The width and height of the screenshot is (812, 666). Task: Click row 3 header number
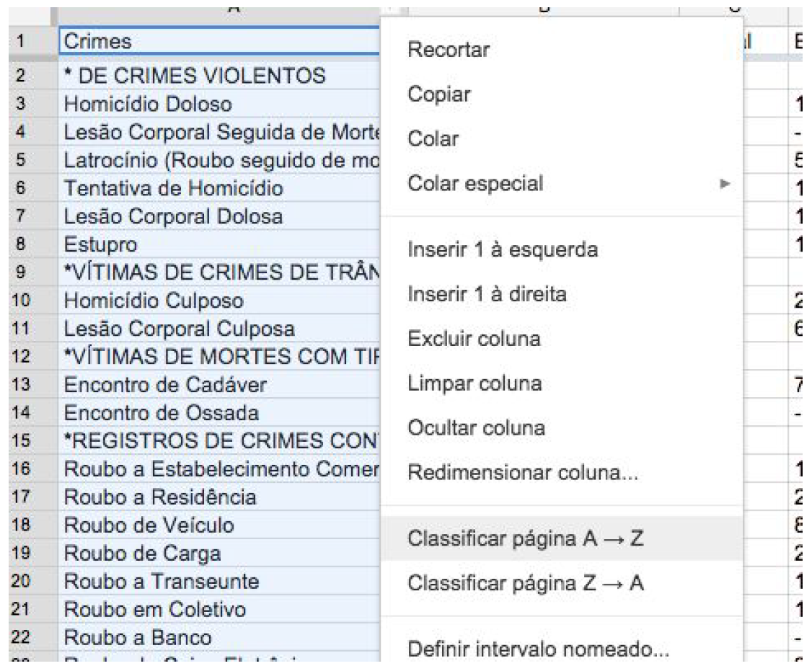tap(22, 104)
